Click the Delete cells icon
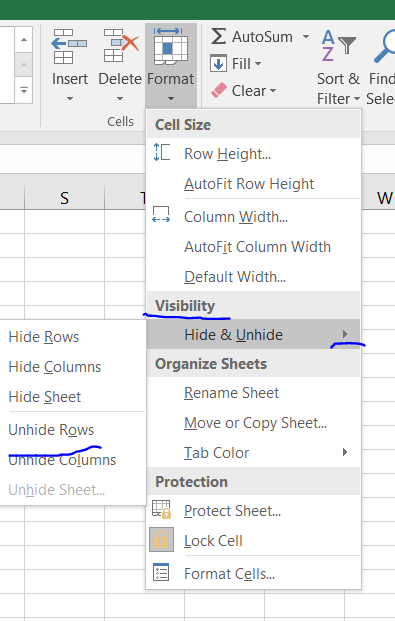Screen dimensions: 395x621 [120, 46]
